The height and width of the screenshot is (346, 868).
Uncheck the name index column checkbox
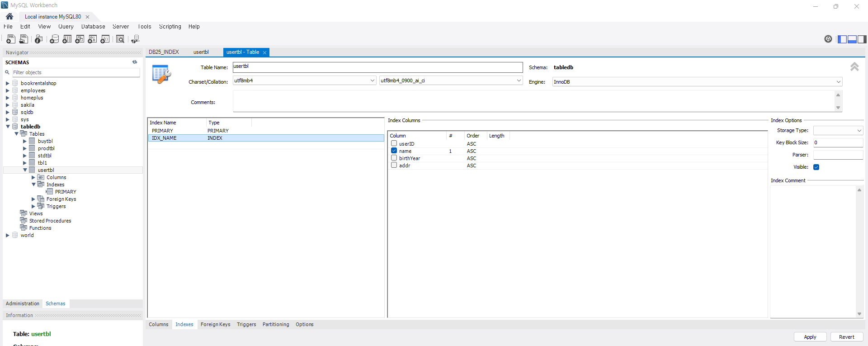[x=394, y=151]
